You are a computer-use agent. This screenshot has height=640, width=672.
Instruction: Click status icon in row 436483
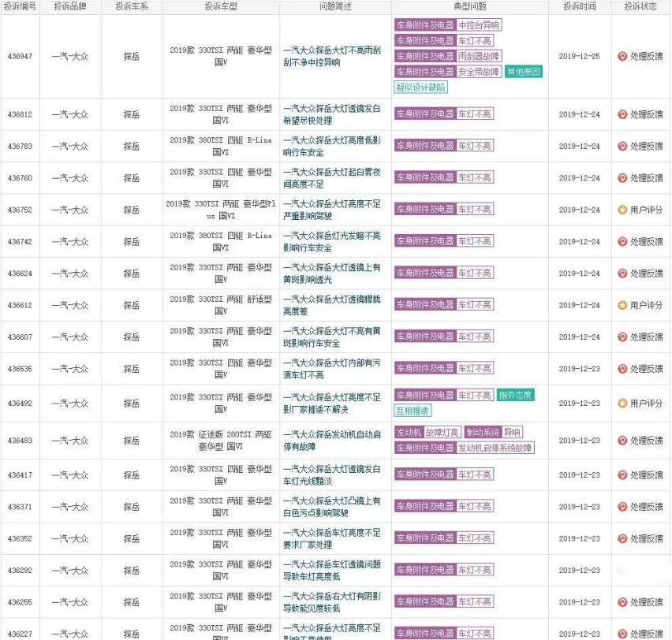622,441
